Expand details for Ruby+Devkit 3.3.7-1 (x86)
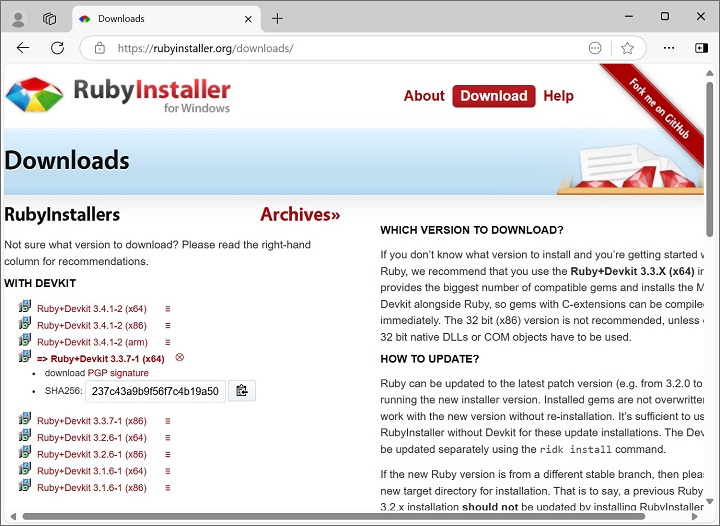Image resolution: width=720 pixels, height=526 pixels. point(168,421)
